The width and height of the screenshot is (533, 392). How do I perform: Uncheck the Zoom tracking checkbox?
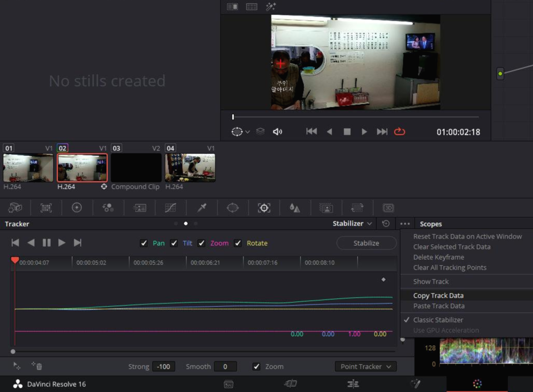click(201, 243)
